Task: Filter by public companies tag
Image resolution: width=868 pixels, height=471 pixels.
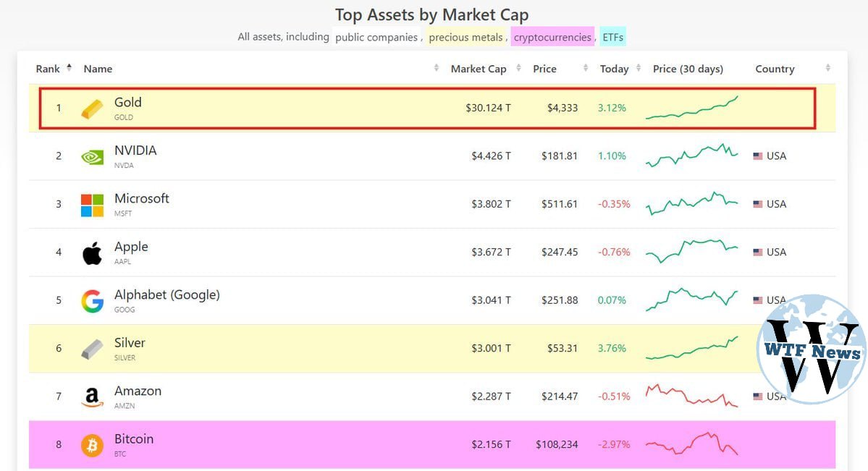Action: pyautogui.click(x=376, y=37)
